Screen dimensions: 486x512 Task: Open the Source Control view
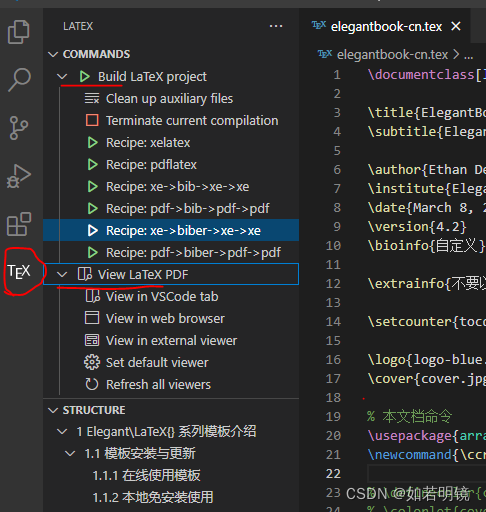coord(19,128)
